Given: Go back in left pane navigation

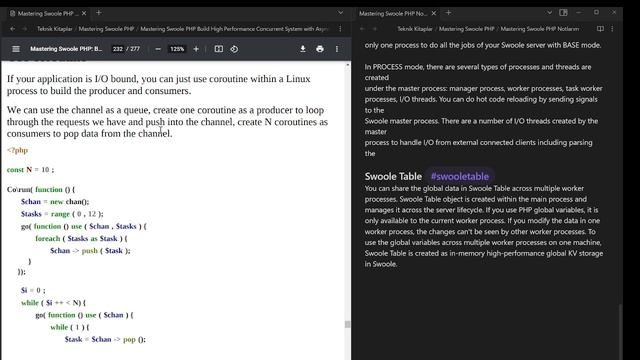Looking at the screenshot, I should 12,29.
